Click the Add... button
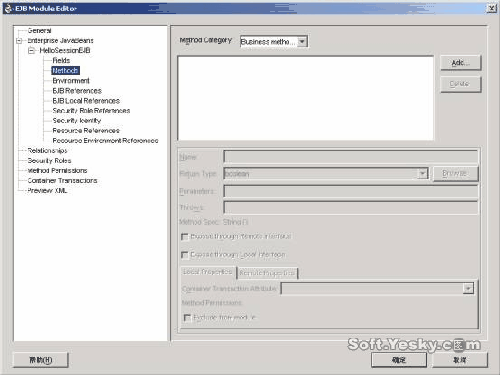The width and height of the screenshot is (500, 375). click(461, 63)
